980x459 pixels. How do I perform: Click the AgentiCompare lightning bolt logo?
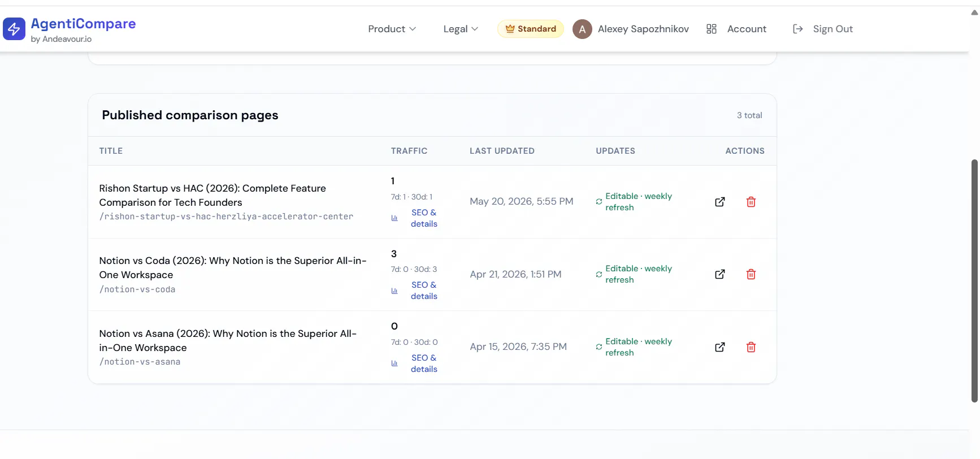[x=14, y=29]
